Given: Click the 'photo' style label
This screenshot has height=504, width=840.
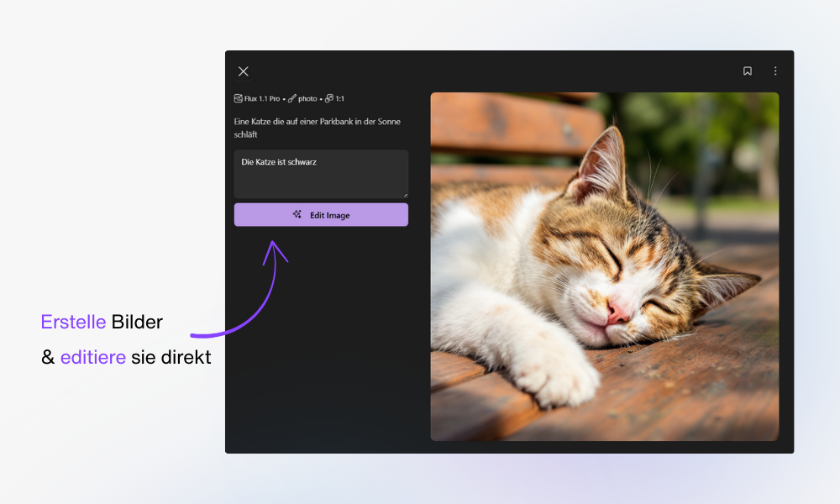Looking at the screenshot, I should 307,98.
